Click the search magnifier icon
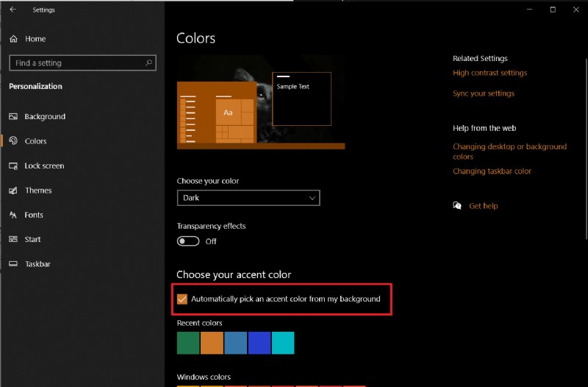The image size is (588, 387). [x=149, y=63]
